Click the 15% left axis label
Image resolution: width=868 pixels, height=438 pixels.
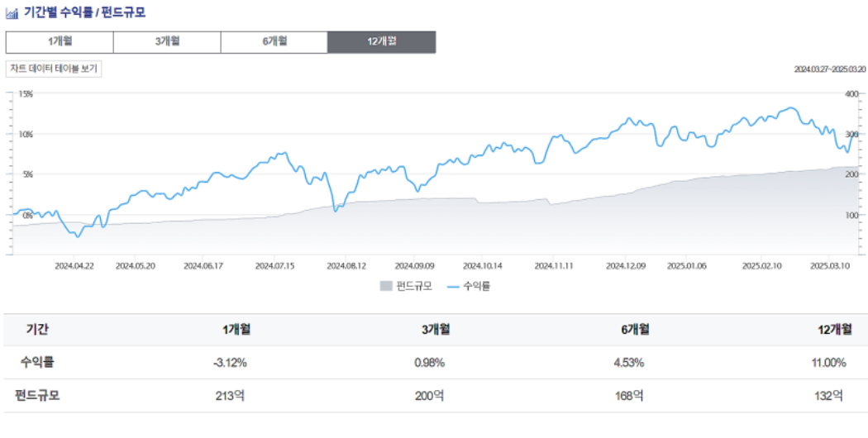point(26,93)
